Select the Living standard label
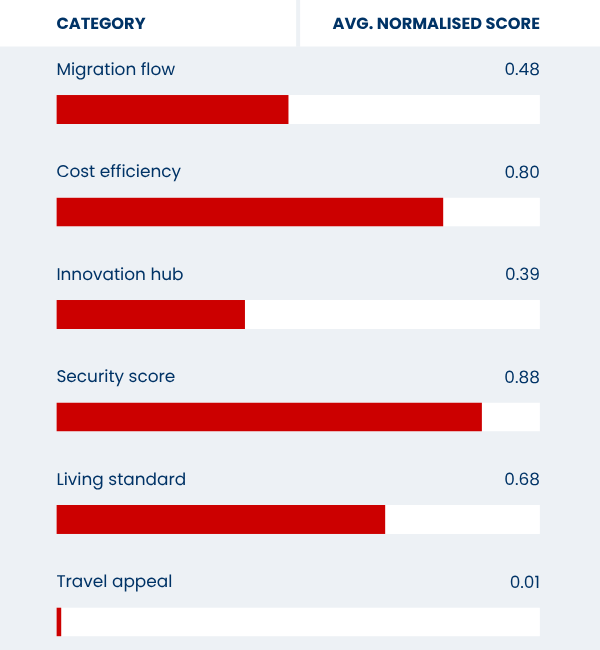 121,479
